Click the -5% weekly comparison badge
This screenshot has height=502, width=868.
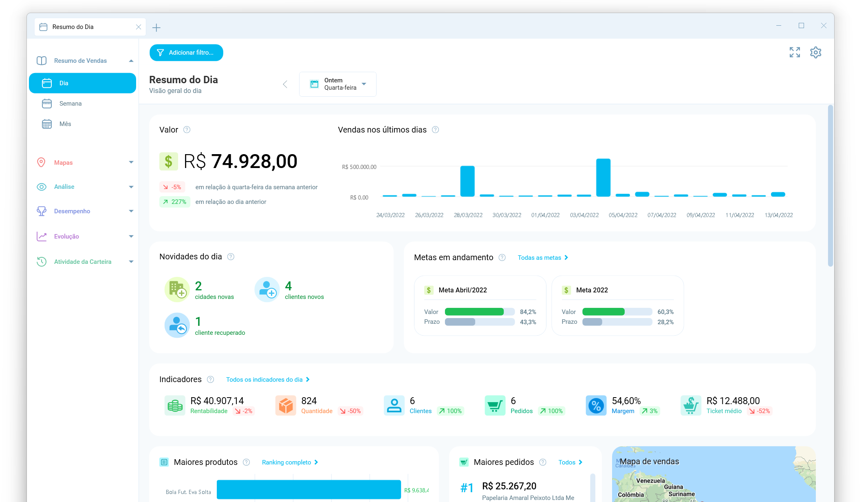tap(172, 187)
